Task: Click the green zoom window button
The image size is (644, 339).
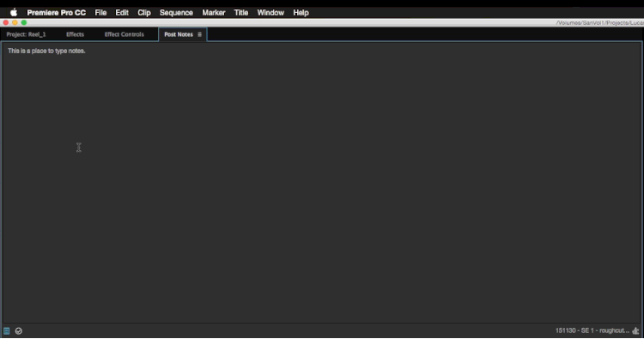Action: pos(24,22)
